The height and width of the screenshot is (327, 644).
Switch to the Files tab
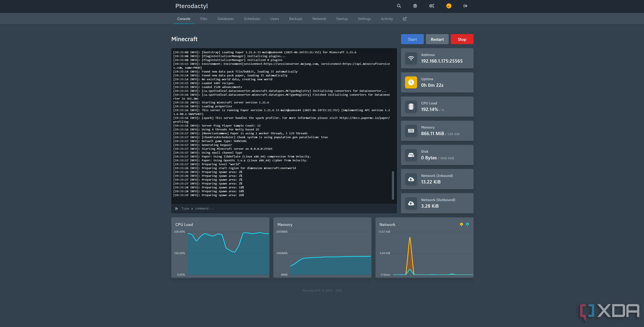pyautogui.click(x=204, y=19)
